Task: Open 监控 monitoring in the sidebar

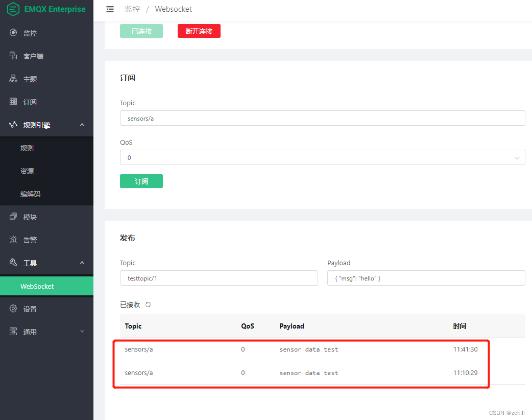Action: (x=46, y=33)
